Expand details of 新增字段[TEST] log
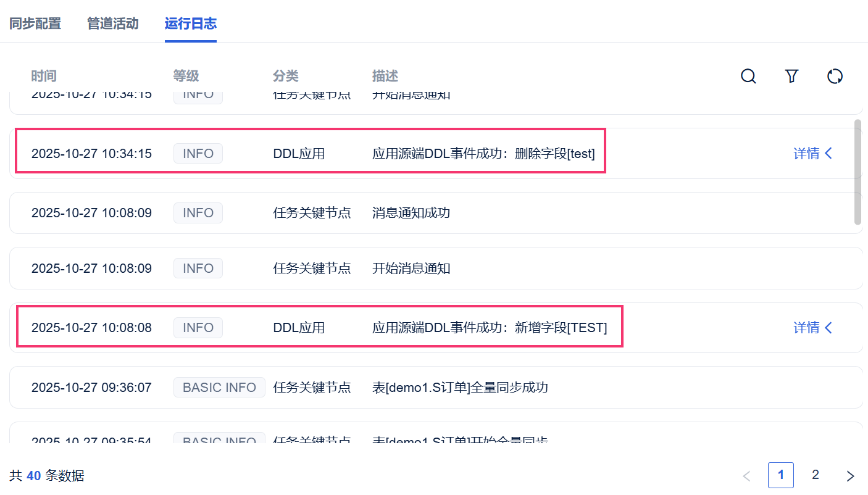 click(x=812, y=328)
